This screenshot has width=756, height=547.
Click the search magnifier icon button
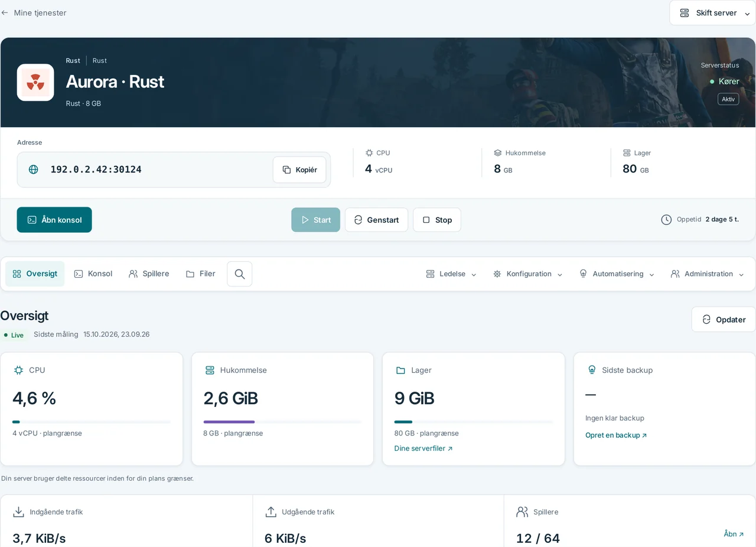(240, 274)
